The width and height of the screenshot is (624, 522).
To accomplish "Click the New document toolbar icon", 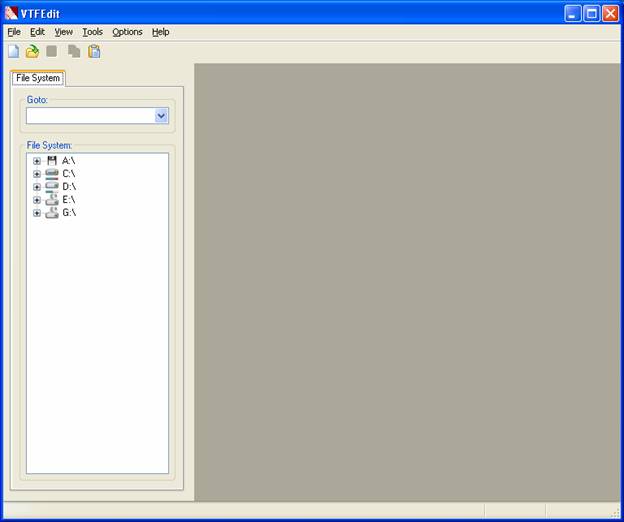I will [14, 51].
